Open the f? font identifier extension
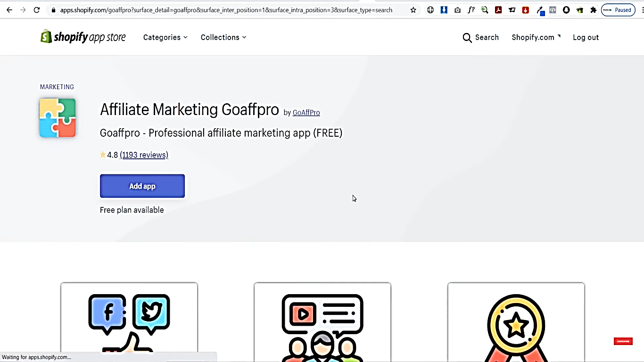Viewport: 644px width, 362px height. [471, 10]
